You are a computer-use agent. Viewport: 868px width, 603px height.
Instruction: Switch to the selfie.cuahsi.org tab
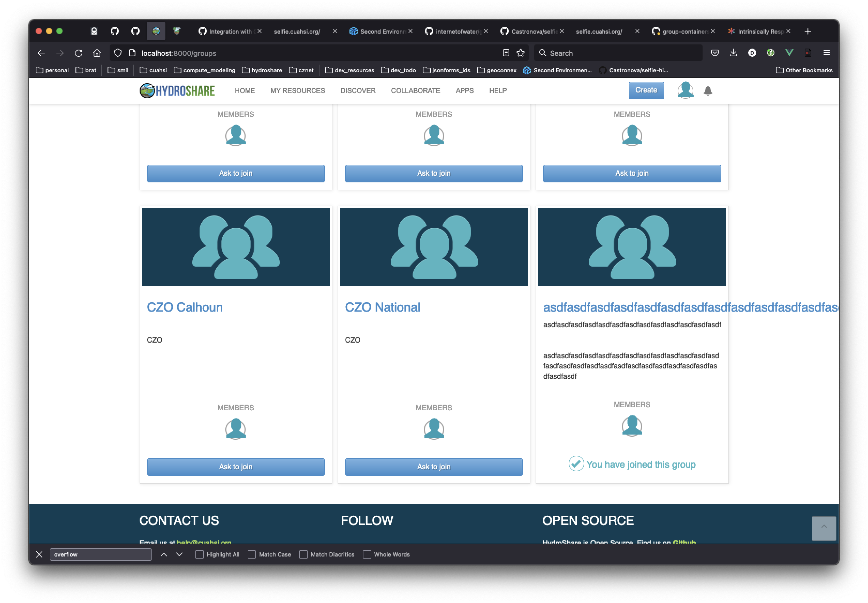297,31
